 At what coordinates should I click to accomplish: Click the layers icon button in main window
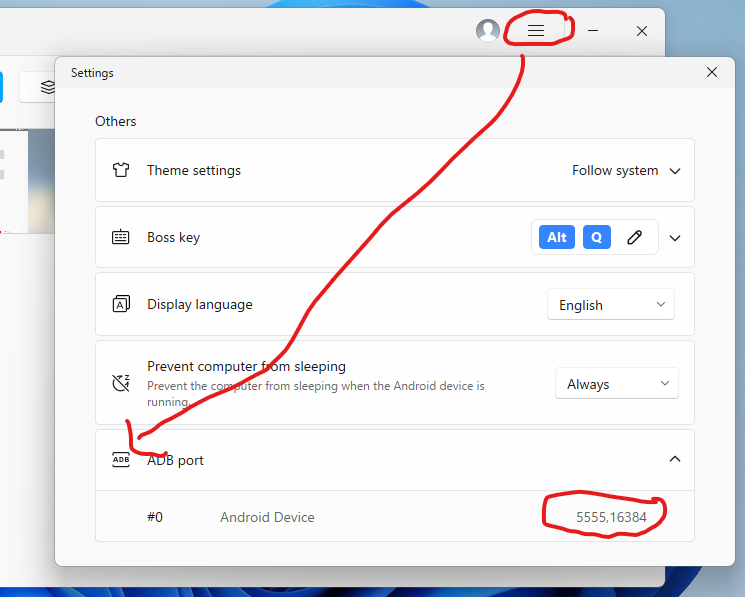coord(48,87)
